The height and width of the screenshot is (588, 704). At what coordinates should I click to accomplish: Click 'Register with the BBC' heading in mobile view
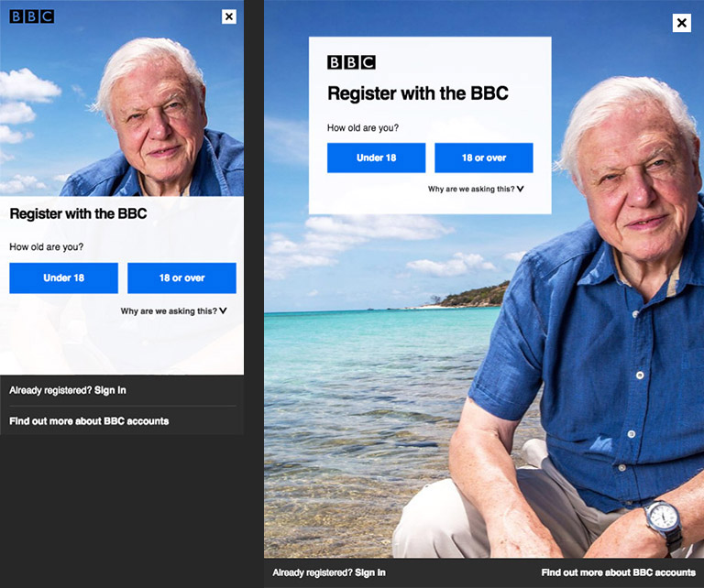pyautogui.click(x=78, y=213)
